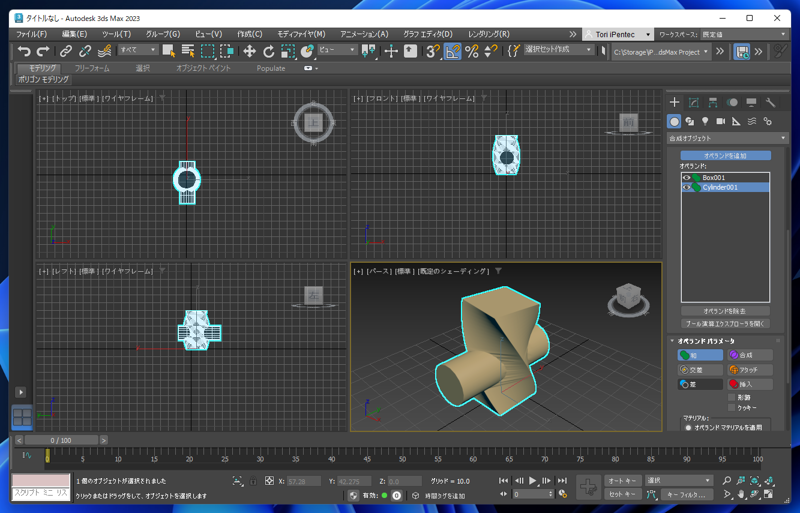This screenshot has width=800, height=513.
Task: Toggle Box001 operand visibility eye
Action: [x=687, y=178]
